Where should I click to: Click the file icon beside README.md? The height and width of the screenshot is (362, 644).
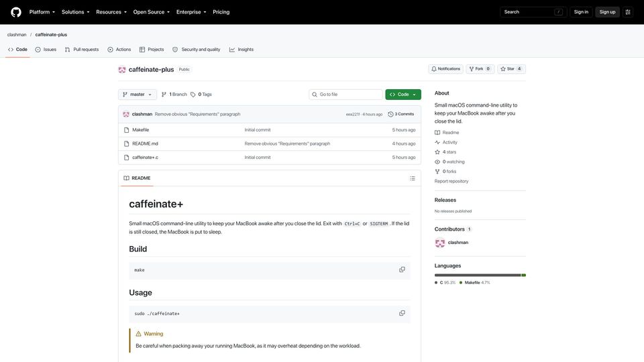click(x=127, y=143)
